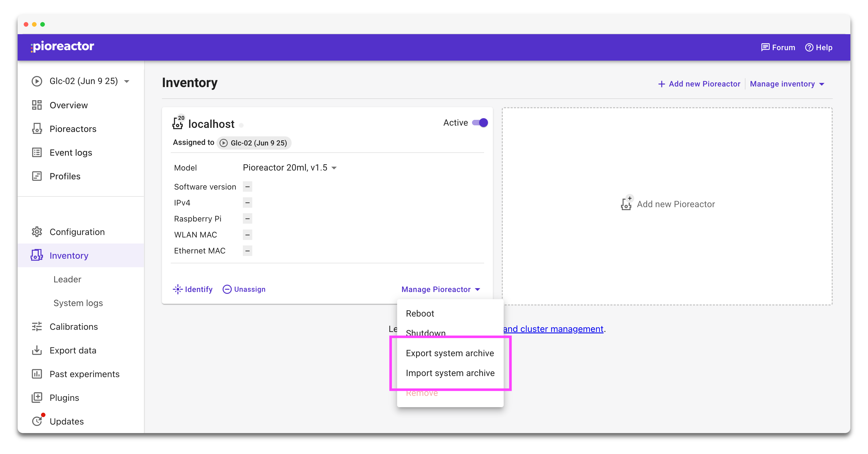Choose Reboot in the Manage Pioreactor menu
The image size is (868, 454).
tap(420, 314)
